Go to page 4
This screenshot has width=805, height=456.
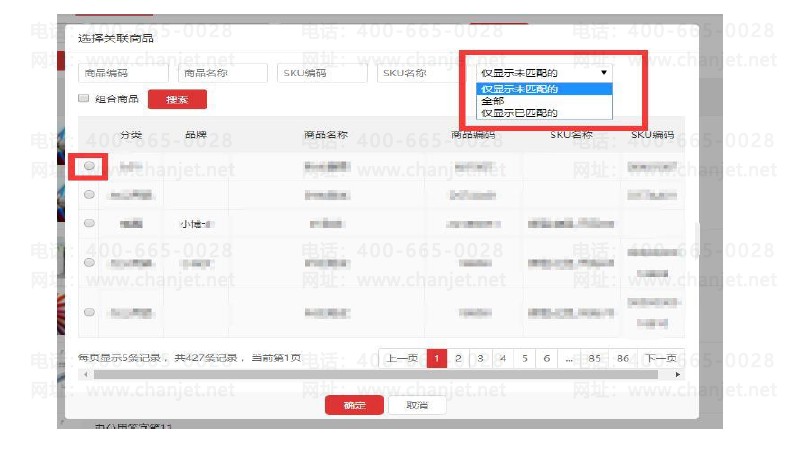pos(503,358)
